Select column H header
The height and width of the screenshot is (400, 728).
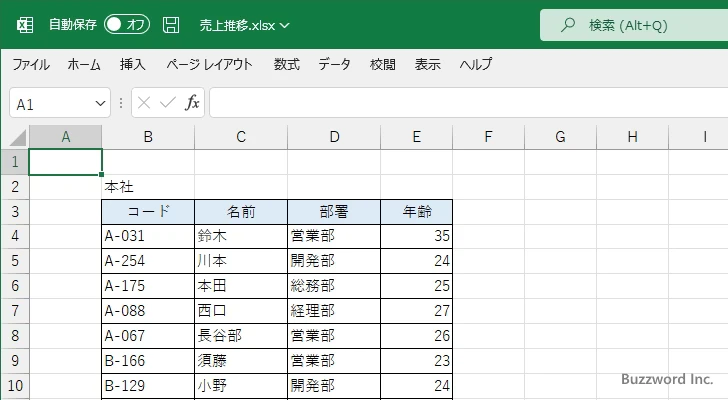[632, 137]
